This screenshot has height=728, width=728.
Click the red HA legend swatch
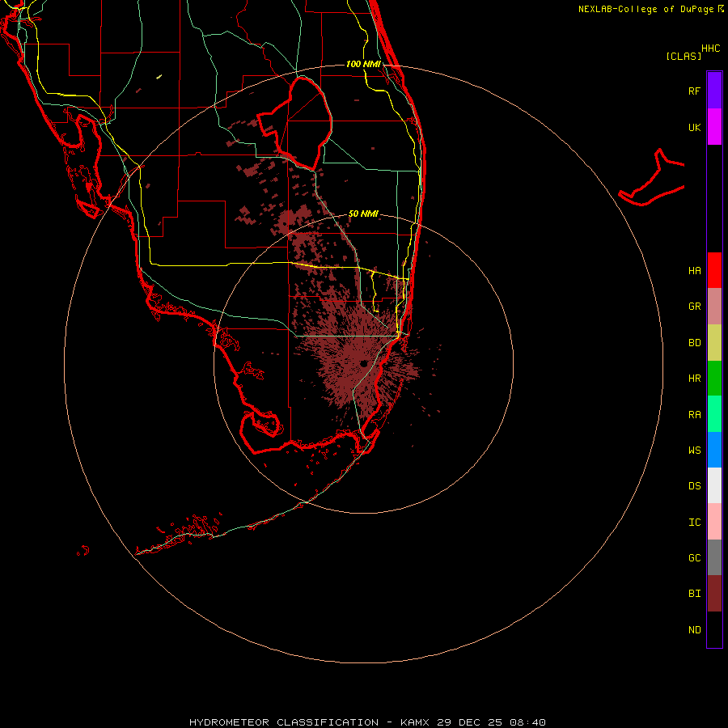coord(714,270)
